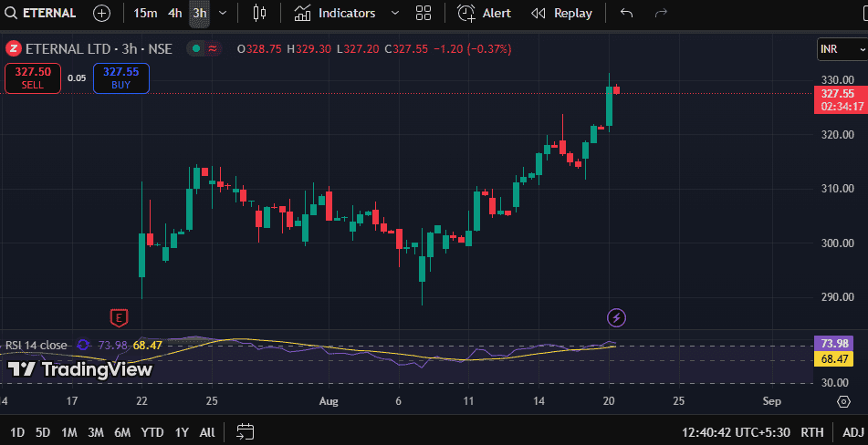Click the 12:40:42 UTC+5:30 timezone
Screen dimensions: 868x445
(737, 432)
